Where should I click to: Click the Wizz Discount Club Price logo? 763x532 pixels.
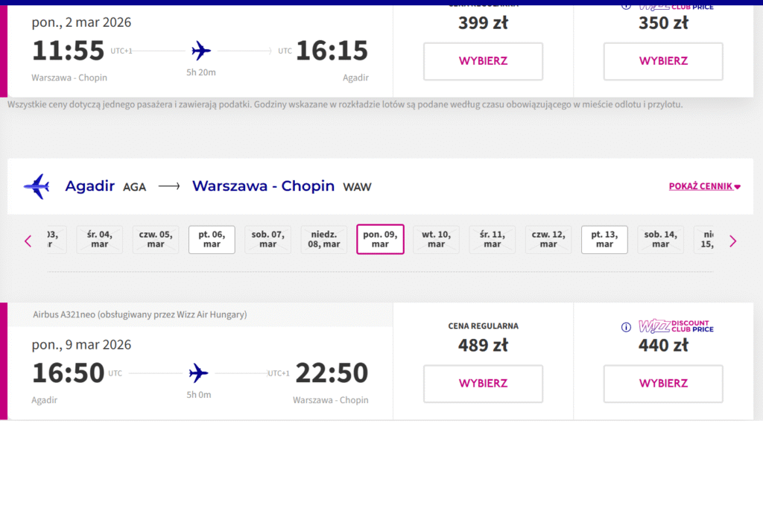pos(676,326)
